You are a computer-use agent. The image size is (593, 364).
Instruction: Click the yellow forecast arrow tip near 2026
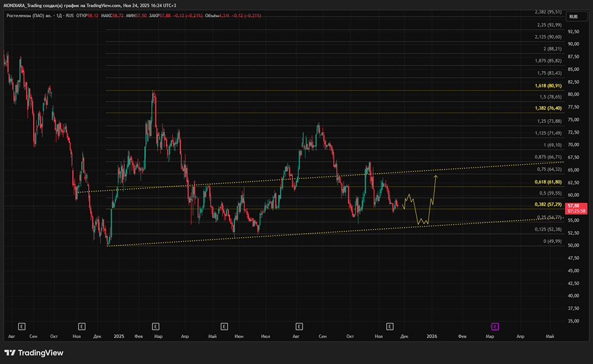tap(436, 177)
